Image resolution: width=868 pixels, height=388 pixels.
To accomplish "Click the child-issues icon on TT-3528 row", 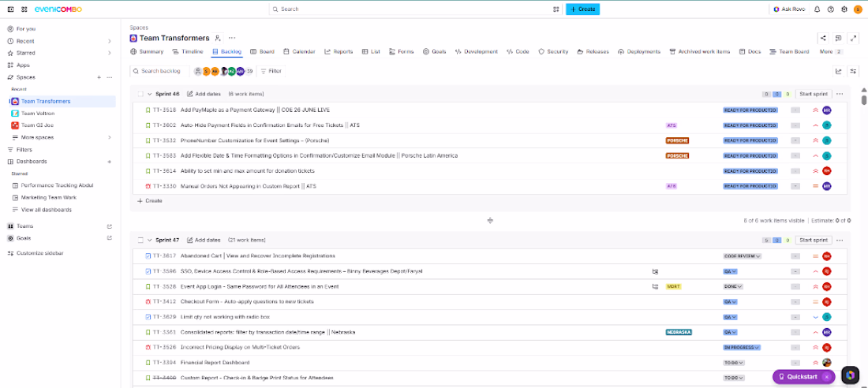I will pos(656,287).
